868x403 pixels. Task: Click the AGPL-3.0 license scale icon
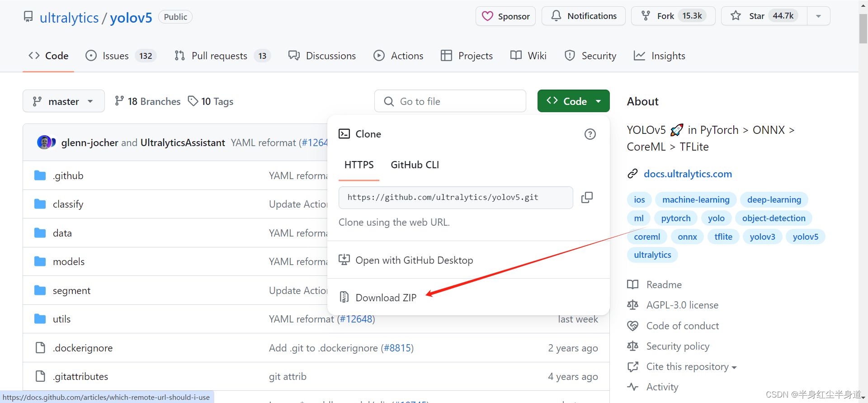(632, 305)
